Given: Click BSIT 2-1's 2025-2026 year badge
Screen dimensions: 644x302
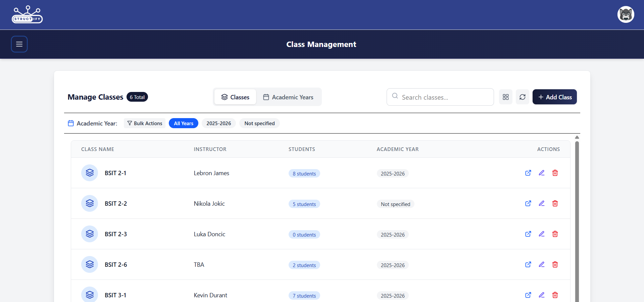Looking at the screenshot, I should pyautogui.click(x=393, y=173).
